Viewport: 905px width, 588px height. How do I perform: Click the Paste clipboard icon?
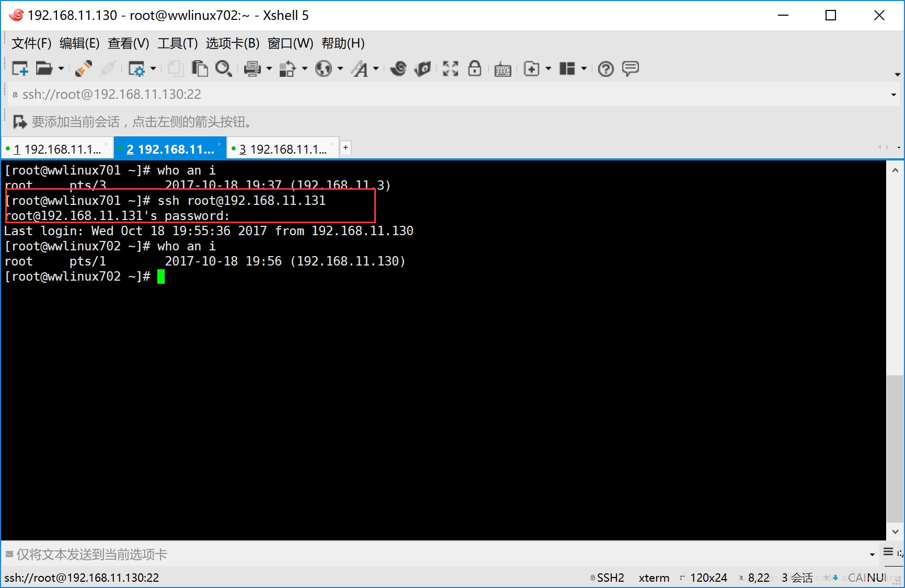tap(200, 68)
